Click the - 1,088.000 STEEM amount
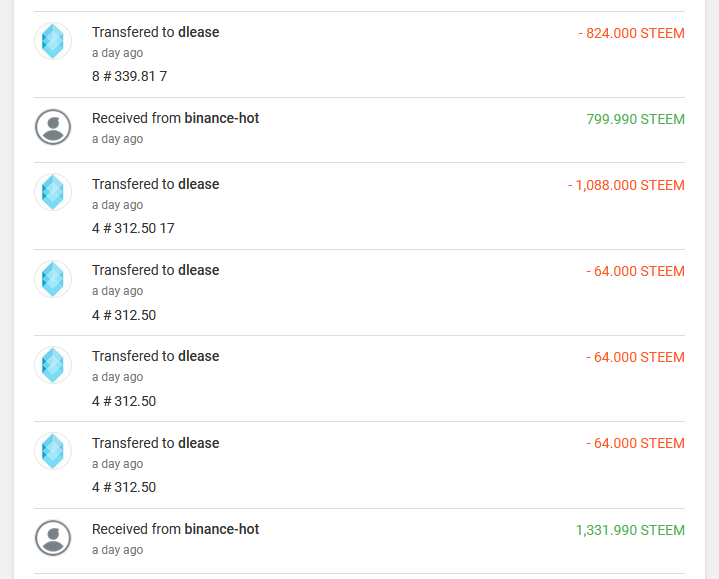Viewport: 719px width, 579px height. point(626,185)
